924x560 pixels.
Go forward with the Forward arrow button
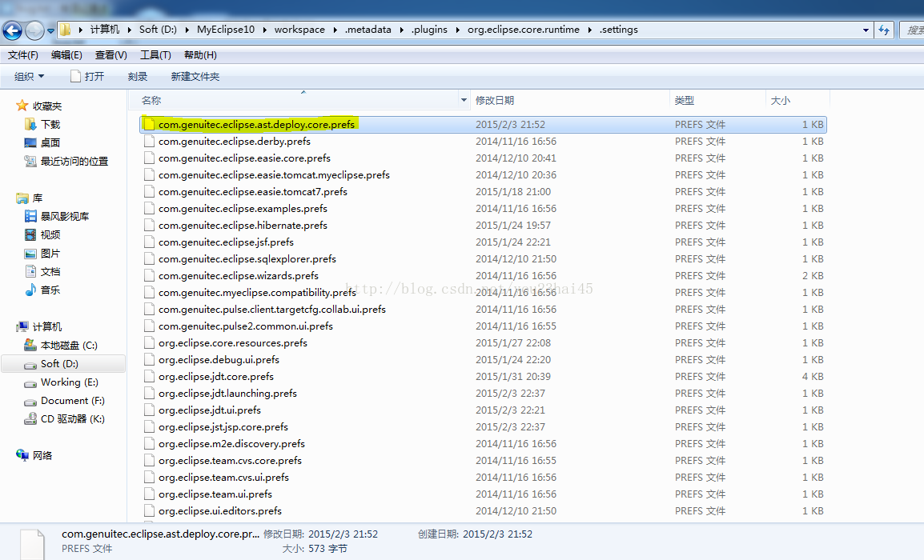[34, 30]
